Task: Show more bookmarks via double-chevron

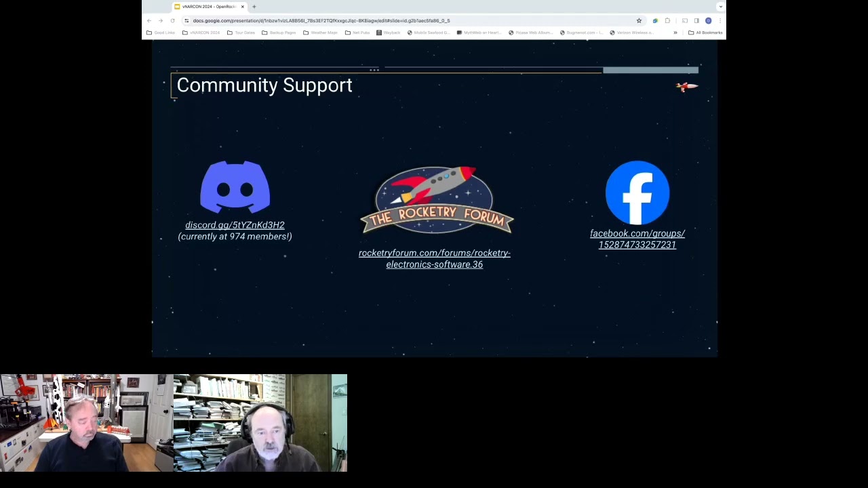Action: 675,33
